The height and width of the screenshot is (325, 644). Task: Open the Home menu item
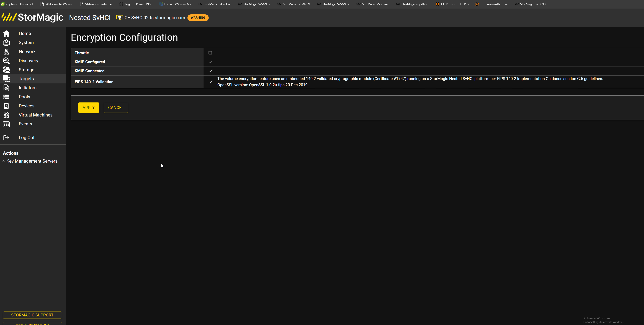click(25, 34)
